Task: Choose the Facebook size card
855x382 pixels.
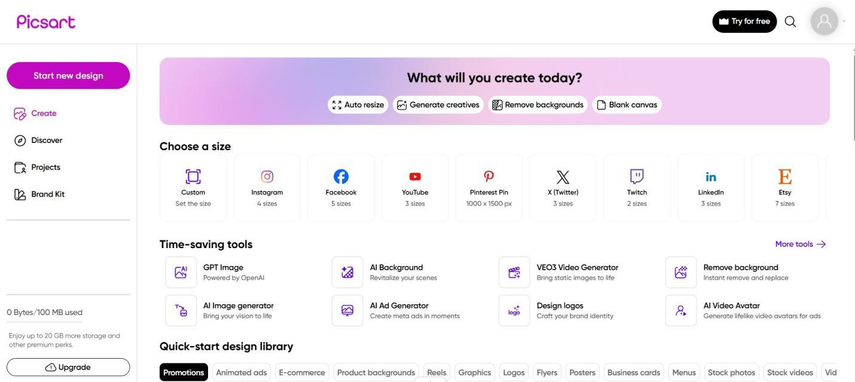Action: (341, 188)
